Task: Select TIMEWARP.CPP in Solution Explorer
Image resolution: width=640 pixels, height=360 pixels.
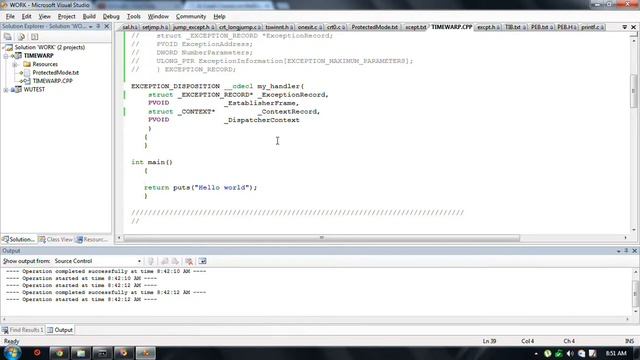Action: click(52, 81)
